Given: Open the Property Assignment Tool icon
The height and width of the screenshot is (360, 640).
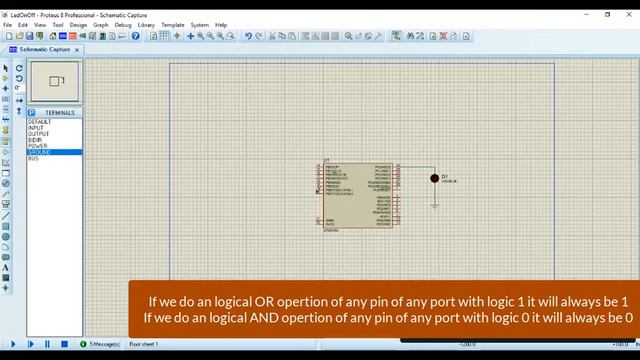Looking at the screenshot, I should pos(420,36).
